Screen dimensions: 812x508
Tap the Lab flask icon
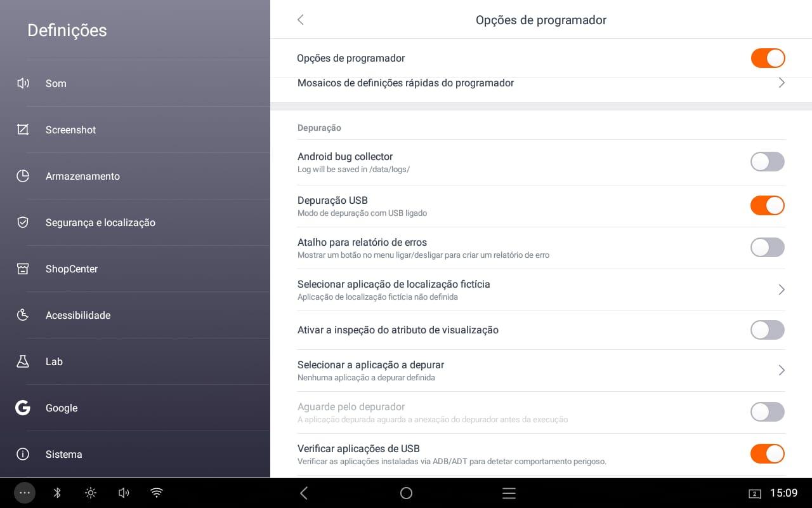pos(23,361)
